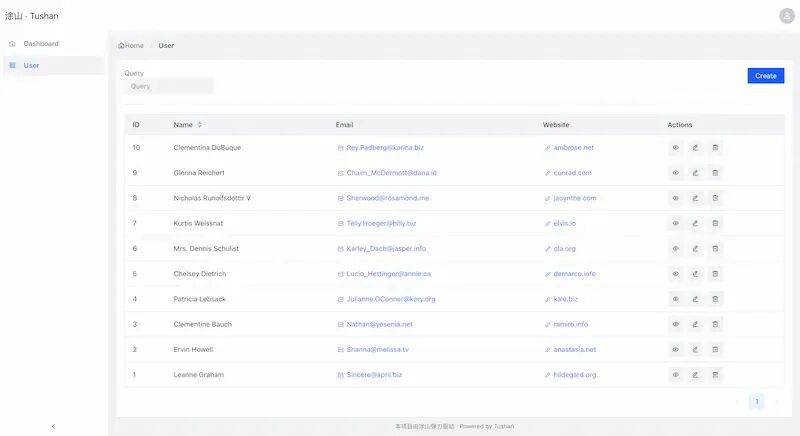This screenshot has width=800, height=436.
Task: View details for Glenna Reichert row
Action: pyautogui.click(x=676, y=173)
